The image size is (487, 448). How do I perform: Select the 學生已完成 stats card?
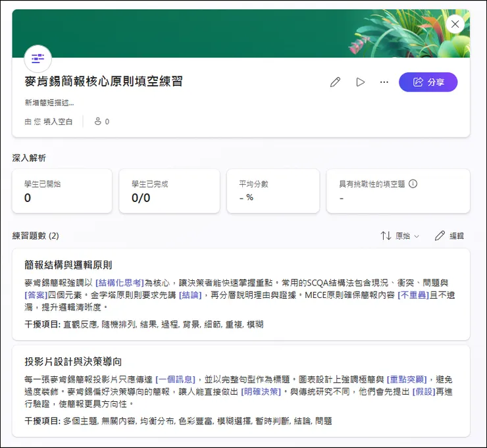click(x=169, y=191)
